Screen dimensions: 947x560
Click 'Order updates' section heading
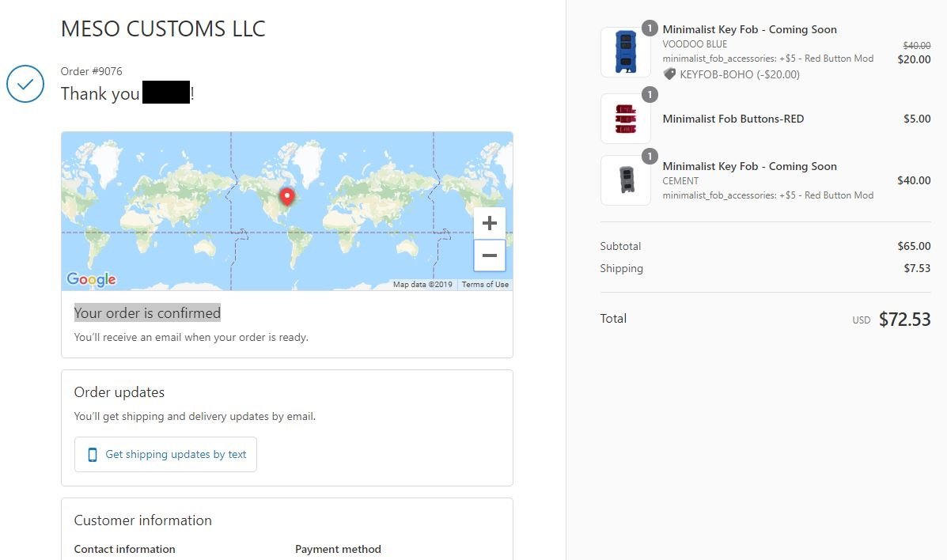tap(119, 392)
